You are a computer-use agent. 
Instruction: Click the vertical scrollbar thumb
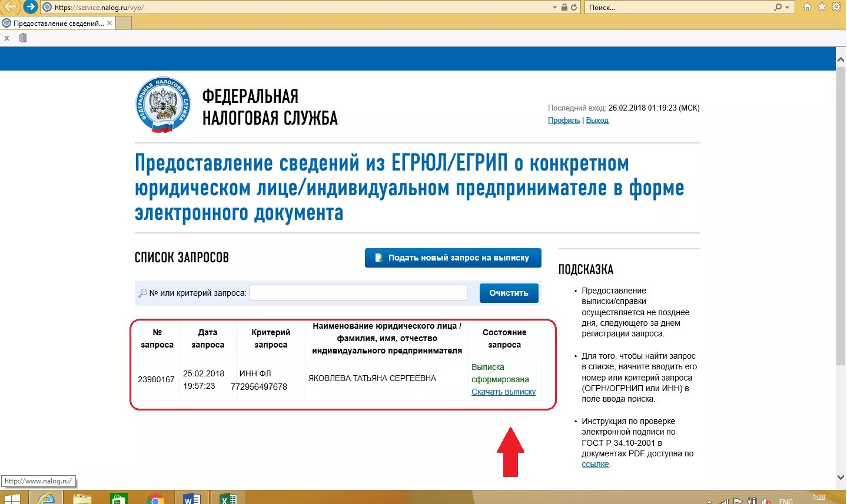click(841, 215)
